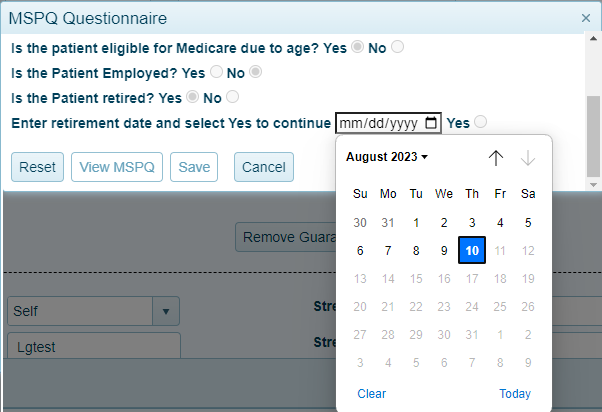Close the MSPQ Questionnaire dialog

point(586,18)
